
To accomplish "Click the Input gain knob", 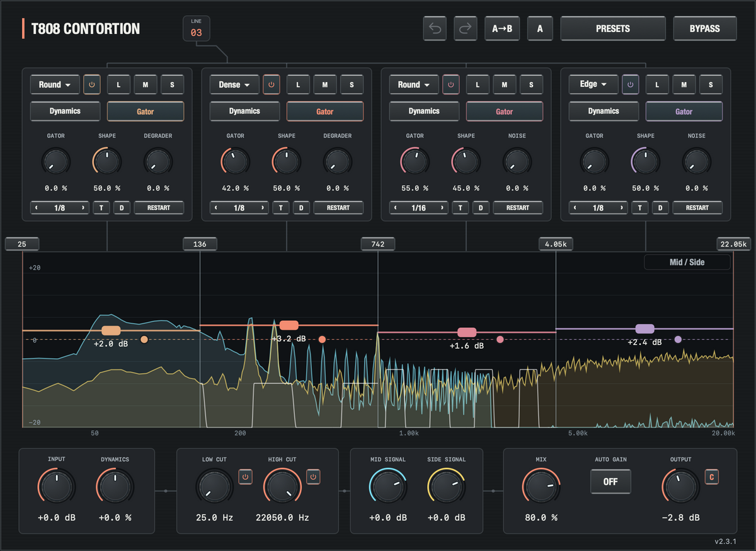I will click(x=57, y=487).
